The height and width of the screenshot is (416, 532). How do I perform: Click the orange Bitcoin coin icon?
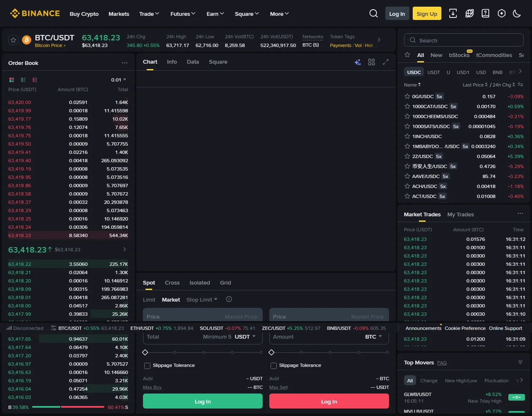27,40
